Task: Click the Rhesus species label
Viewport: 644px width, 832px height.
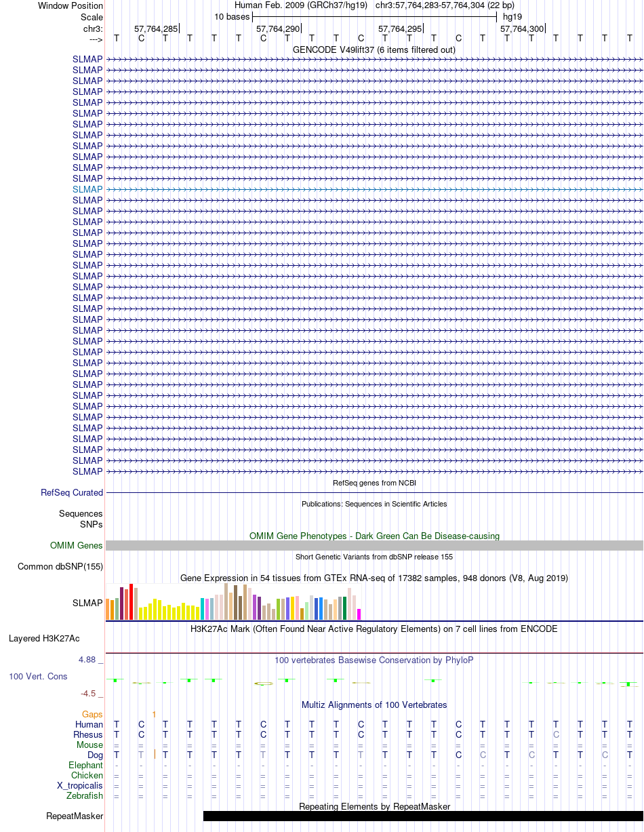Action: pos(88,735)
